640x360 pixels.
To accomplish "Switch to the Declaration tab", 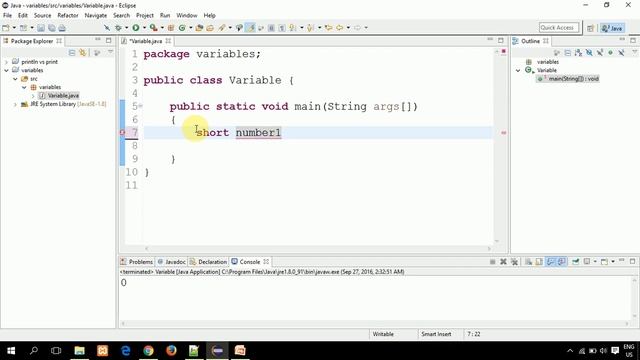I will [x=209, y=262].
